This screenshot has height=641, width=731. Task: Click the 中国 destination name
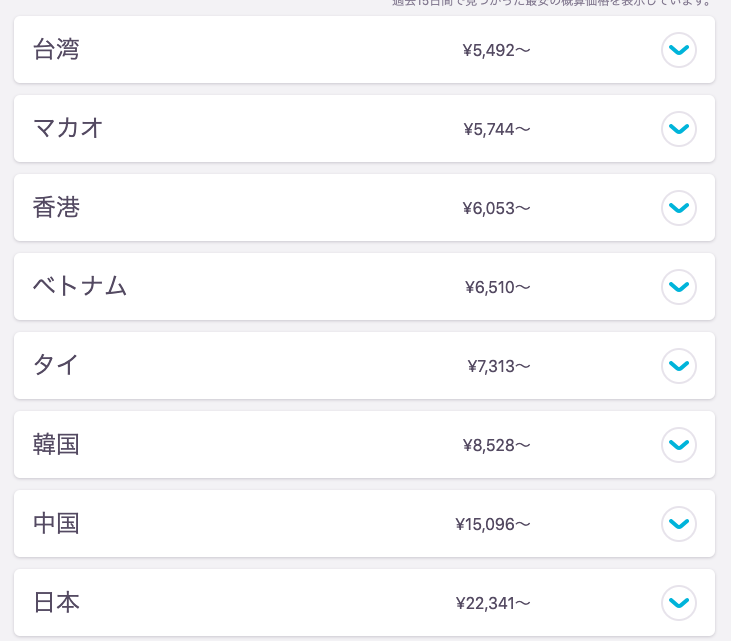[x=56, y=523]
